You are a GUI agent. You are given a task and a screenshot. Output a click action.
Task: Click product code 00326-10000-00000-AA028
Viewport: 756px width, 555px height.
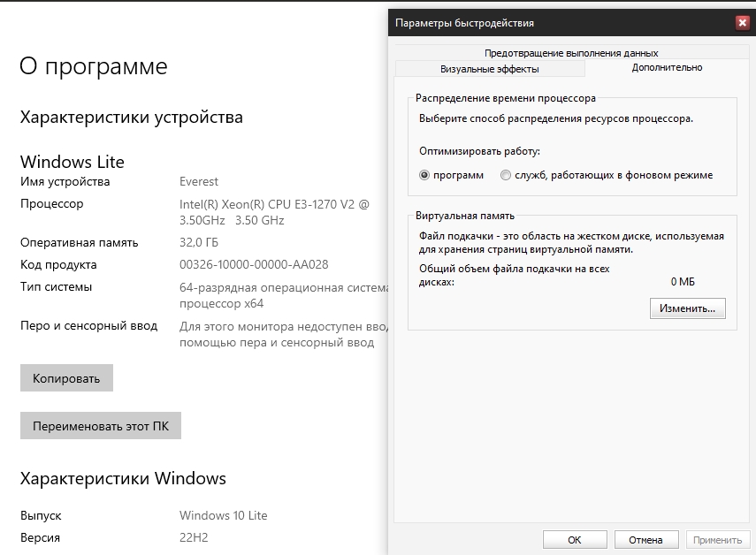pyautogui.click(x=254, y=264)
